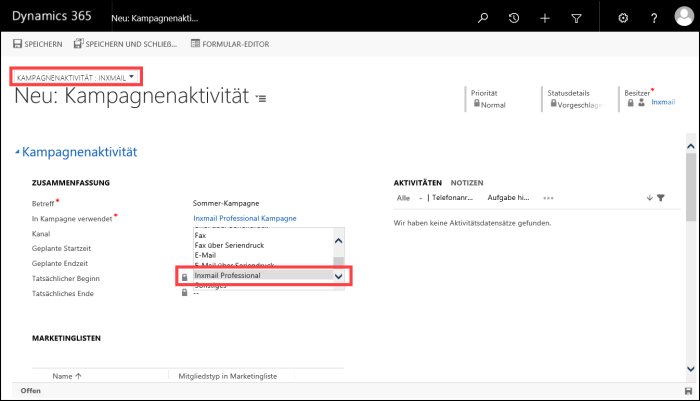The image size is (700, 401).
Task: Open the KAMPAGNENAKTIVITÄT : INXMAIL form selector
Action: tap(75, 77)
